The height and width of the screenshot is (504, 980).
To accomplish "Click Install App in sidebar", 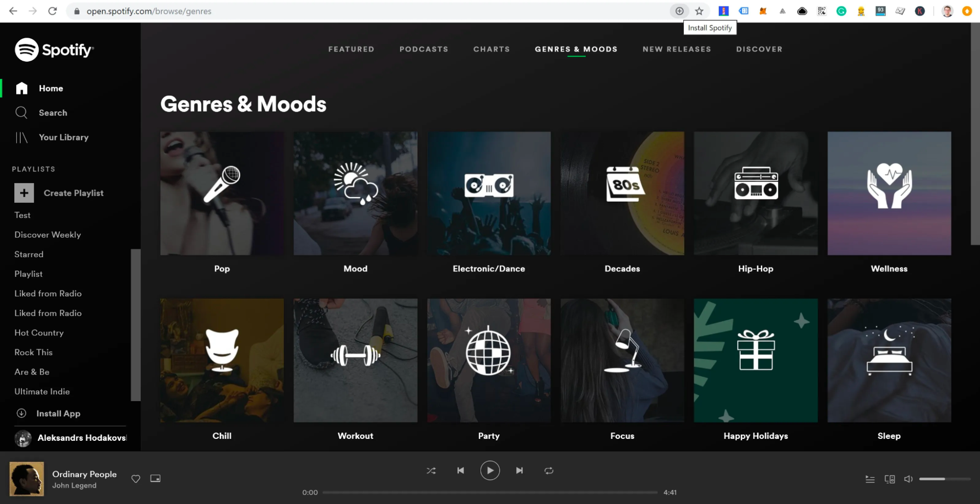I will pyautogui.click(x=58, y=413).
